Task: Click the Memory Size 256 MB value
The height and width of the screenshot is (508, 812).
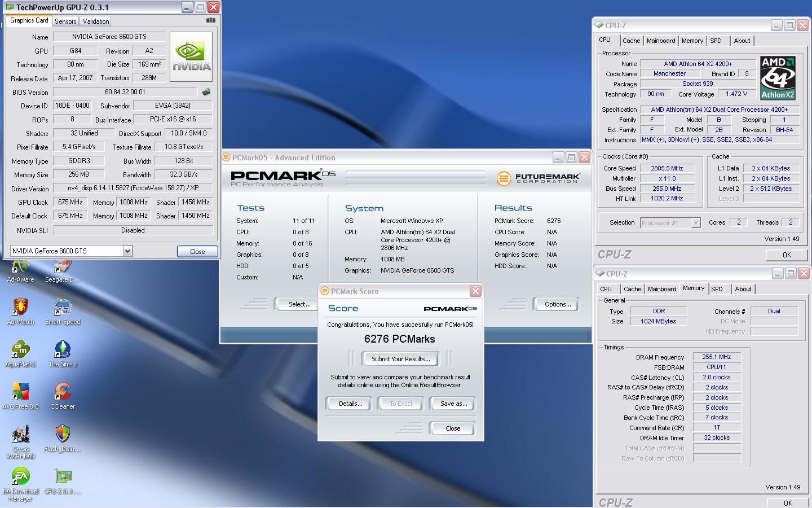Action: (x=79, y=174)
